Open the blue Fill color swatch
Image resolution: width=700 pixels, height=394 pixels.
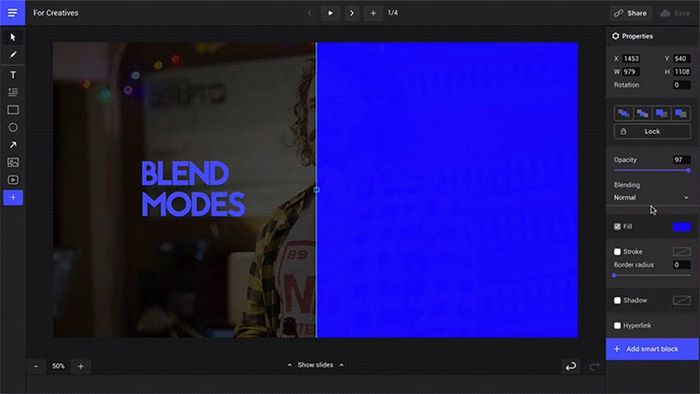682,227
